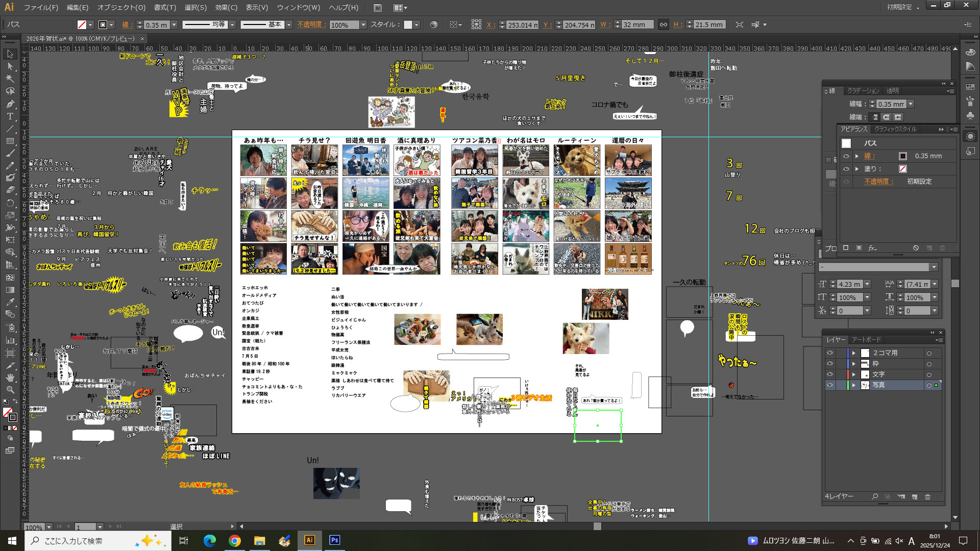The height and width of the screenshot is (551, 980).
Task: Select the Magic Wand tool
Action: pos(10,79)
